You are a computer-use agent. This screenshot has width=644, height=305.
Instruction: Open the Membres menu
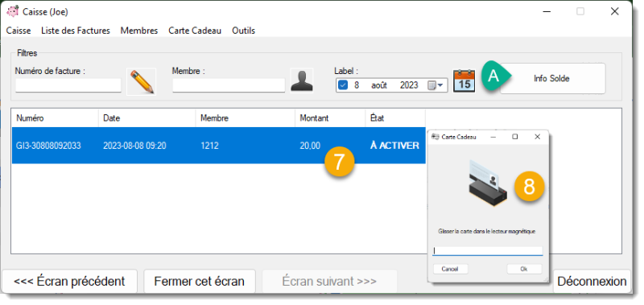tap(139, 31)
